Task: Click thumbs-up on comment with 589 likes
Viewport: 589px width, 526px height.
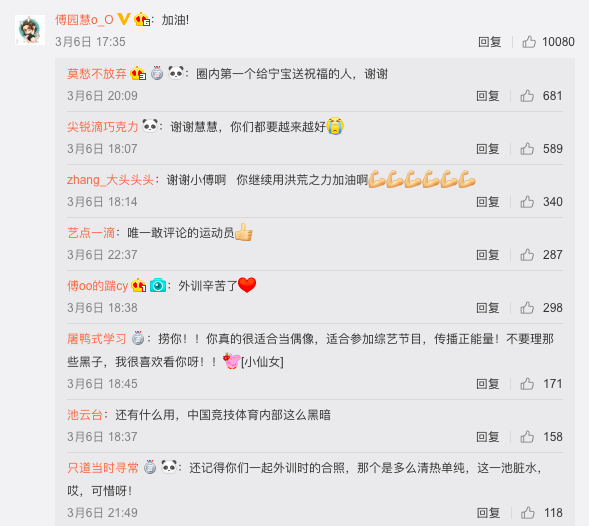Action: pos(527,149)
